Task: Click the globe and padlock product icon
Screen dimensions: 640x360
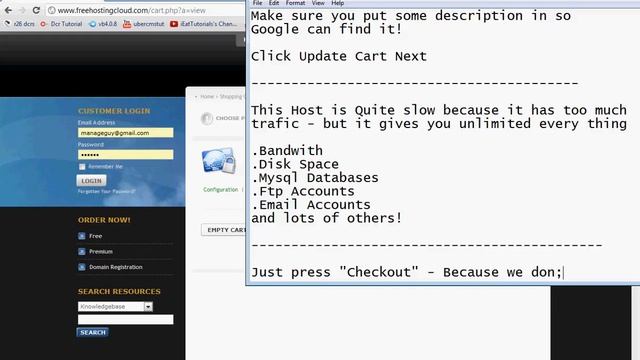Action: point(219,160)
